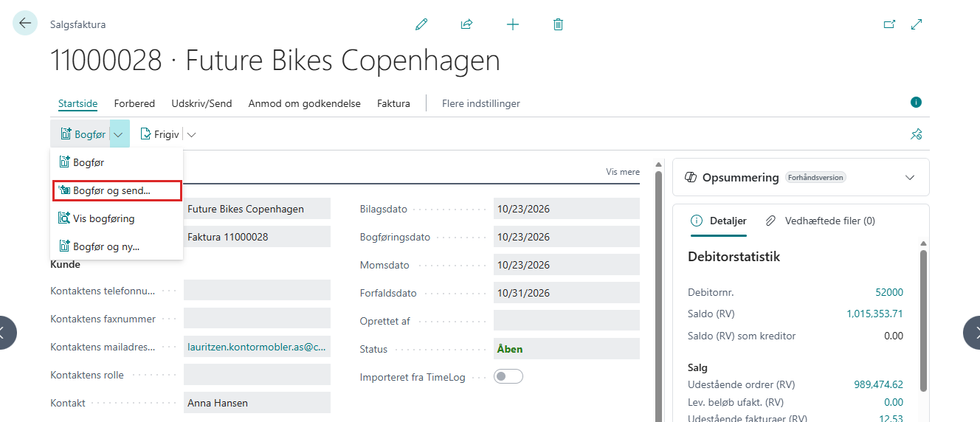Click the Faktura 11000028 field
The width and height of the screenshot is (980, 422).
[257, 237]
